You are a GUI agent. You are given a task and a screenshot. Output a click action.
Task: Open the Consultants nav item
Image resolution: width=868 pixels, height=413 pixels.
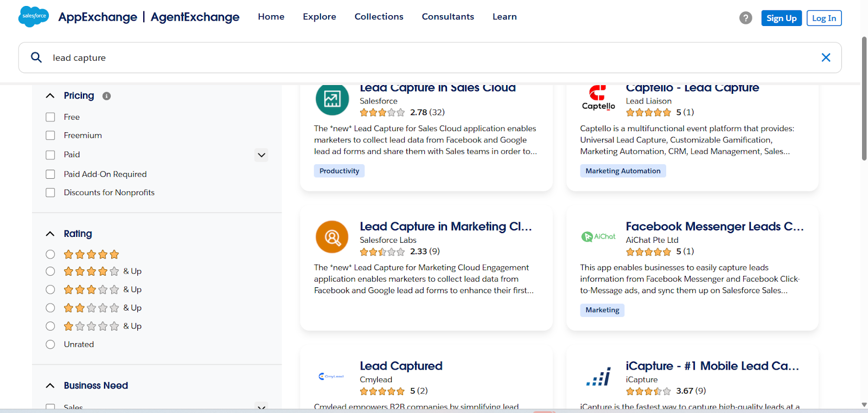pos(448,17)
